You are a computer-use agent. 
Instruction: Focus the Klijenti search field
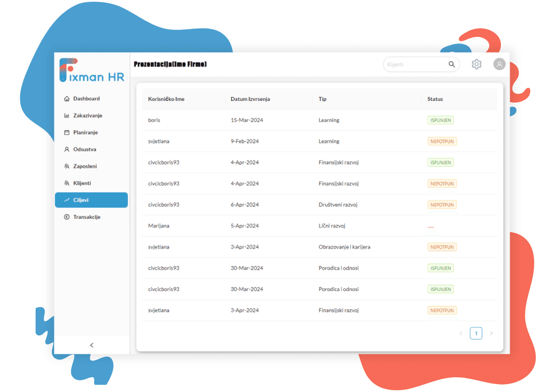point(415,64)
